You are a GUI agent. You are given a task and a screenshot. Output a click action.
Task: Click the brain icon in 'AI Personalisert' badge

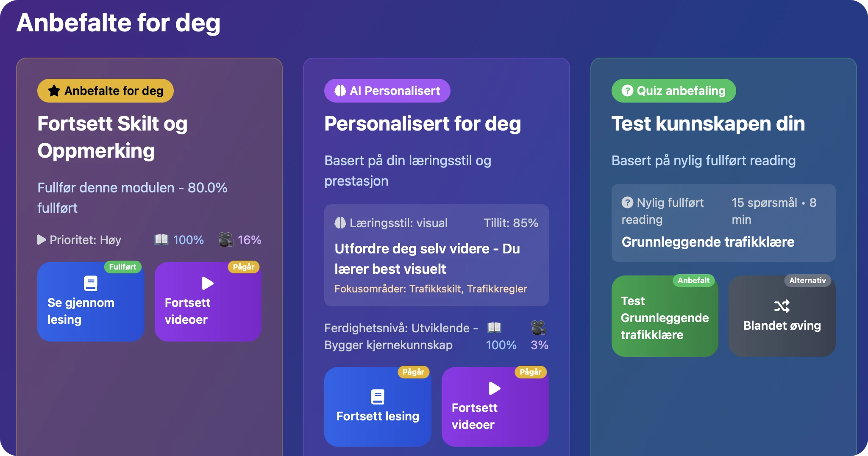click(x=340, y=90)
